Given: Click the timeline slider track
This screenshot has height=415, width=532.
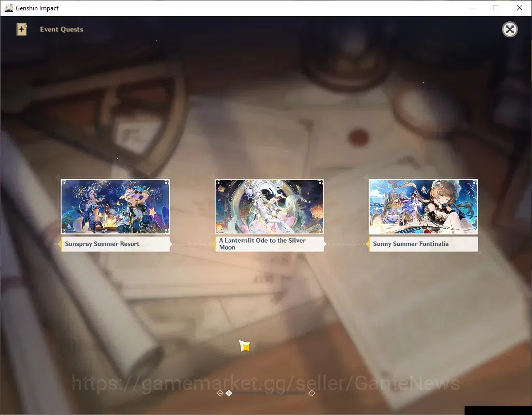Looking at the screenshot, I should pos(266,393).
